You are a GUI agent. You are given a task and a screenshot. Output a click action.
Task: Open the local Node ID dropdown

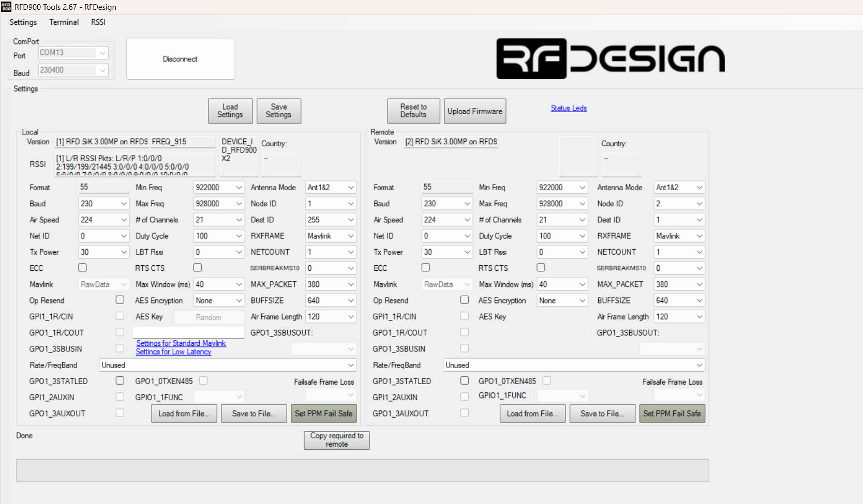tap(331, 204)
